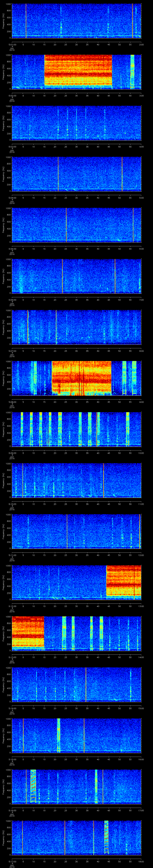Click the 18:00 end time label
The width and height of the screenshot is (153, 868).
[x=141, y=862]
